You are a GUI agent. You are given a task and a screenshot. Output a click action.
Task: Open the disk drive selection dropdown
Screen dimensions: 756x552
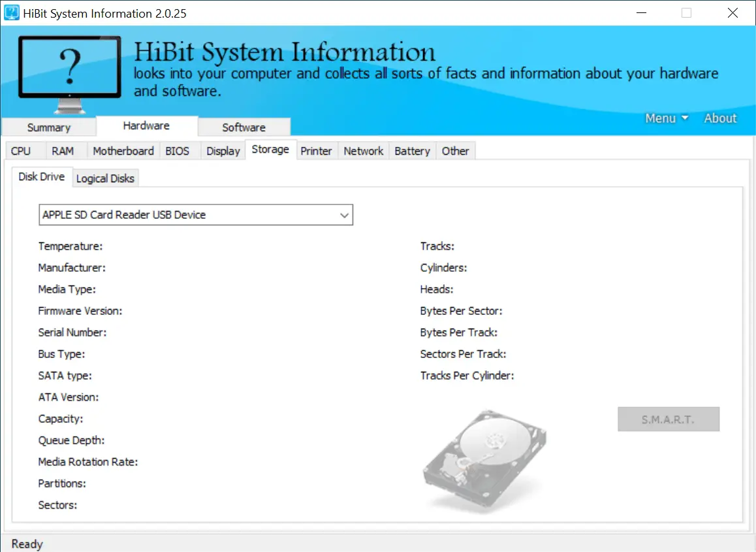(196, 215)
